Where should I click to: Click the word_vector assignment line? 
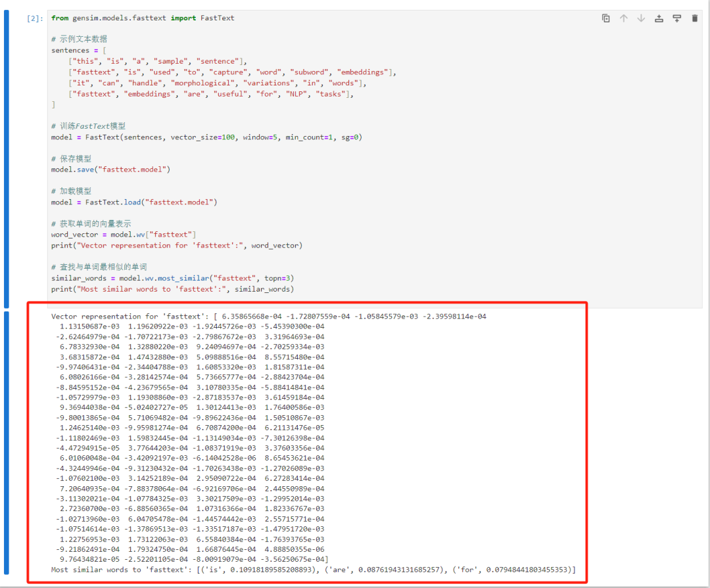click(x=124, y=235)
